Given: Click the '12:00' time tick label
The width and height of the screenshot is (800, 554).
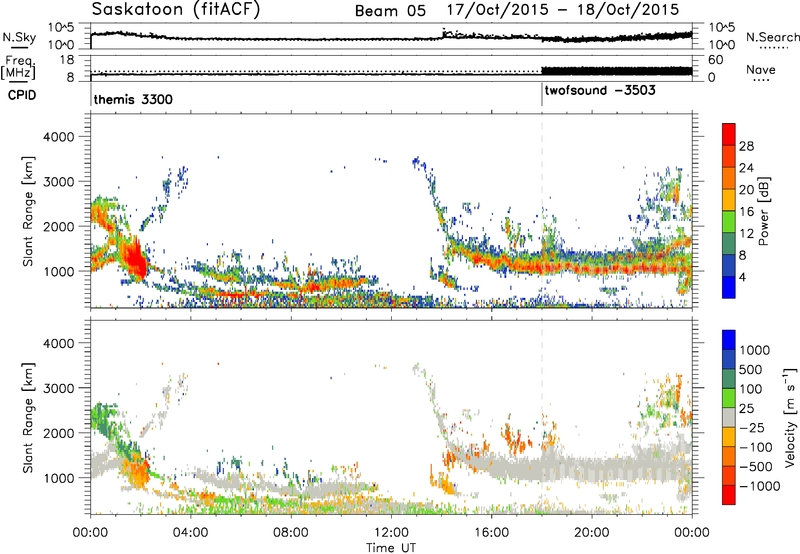Looking at the screenshot, I should click(391, 533).
